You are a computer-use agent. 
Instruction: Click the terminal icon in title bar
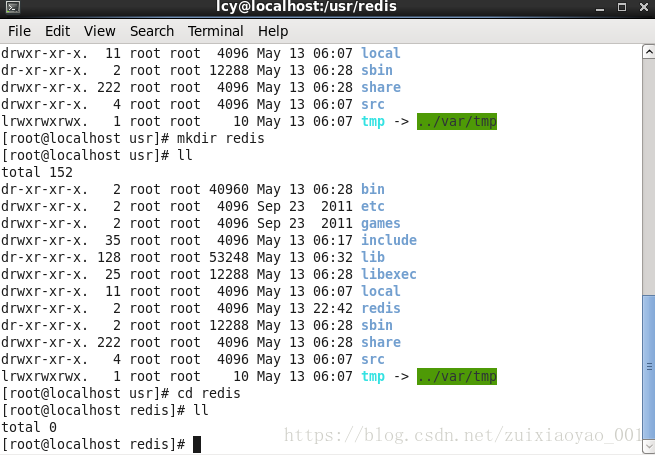pos(13,7)
